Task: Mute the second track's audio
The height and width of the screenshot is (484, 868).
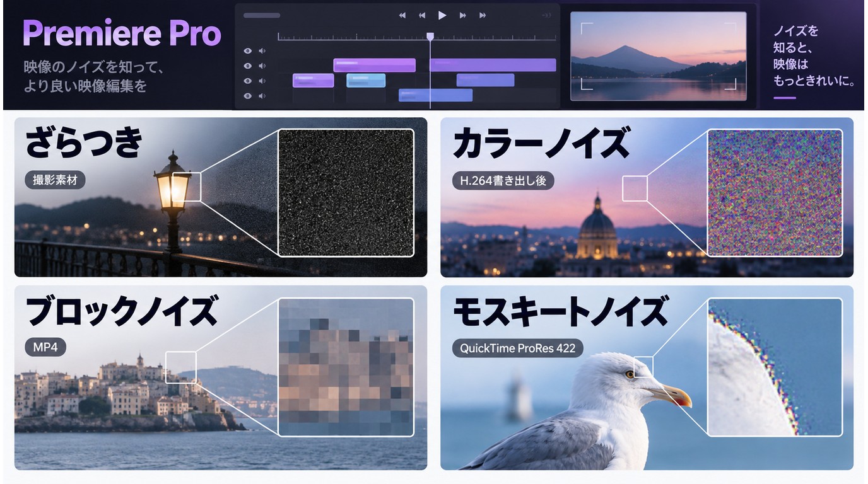Action: coord(262,66)
